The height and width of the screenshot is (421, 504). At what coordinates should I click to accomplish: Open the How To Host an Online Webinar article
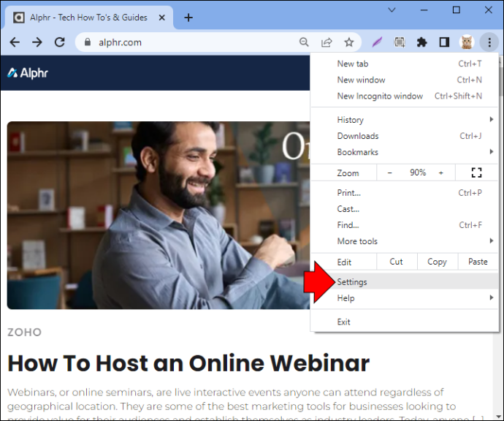click(188, 363)
